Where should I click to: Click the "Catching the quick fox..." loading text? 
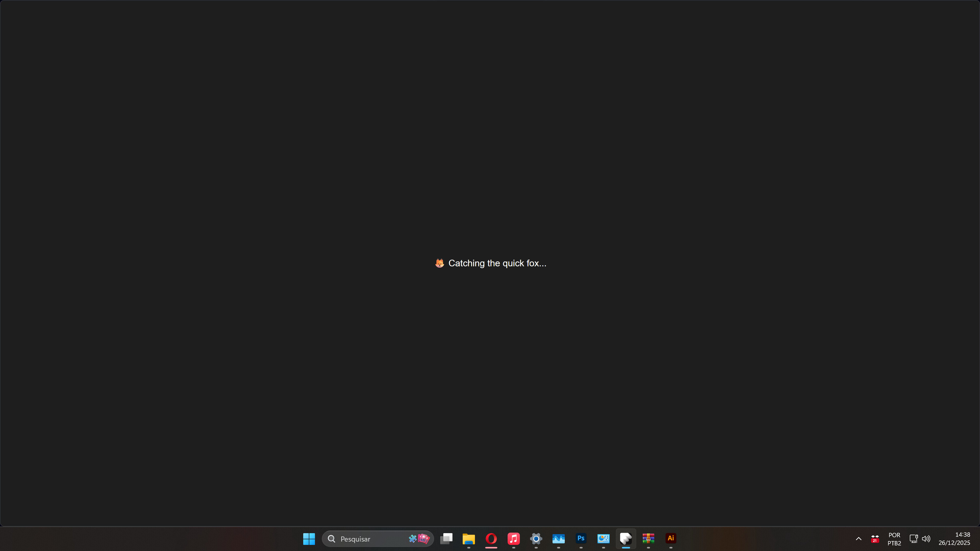point(497,263)
